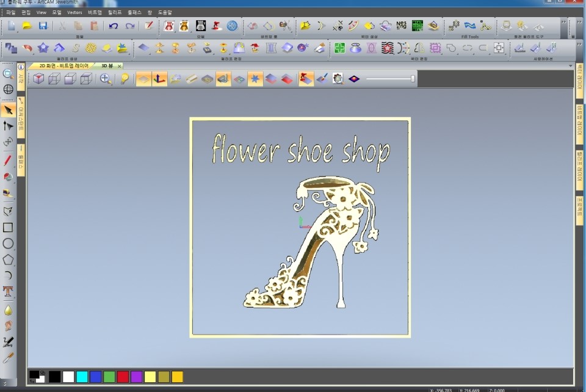Click the eyedropper color picker tool
586x392 pixels.
click(8, 358)
